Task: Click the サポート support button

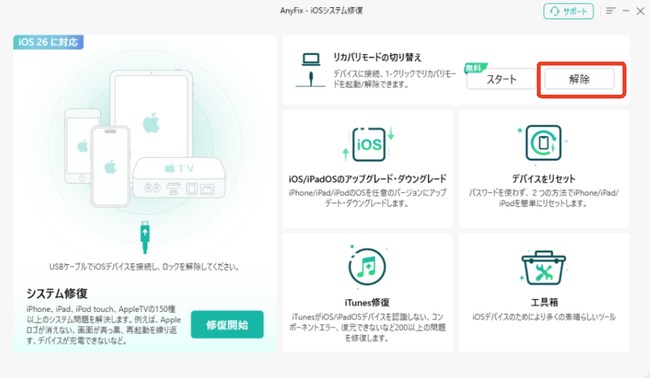Action: click(x=568, y=11)
